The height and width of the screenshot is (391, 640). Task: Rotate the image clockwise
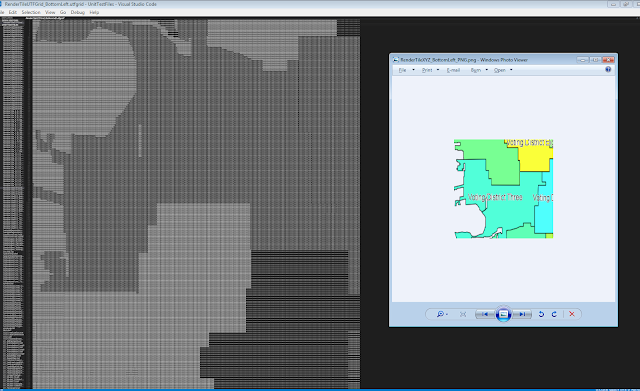554,314
